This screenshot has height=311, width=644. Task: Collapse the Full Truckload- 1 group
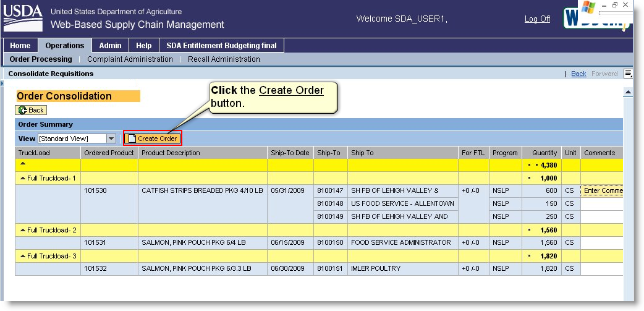[x=23, y=178]
